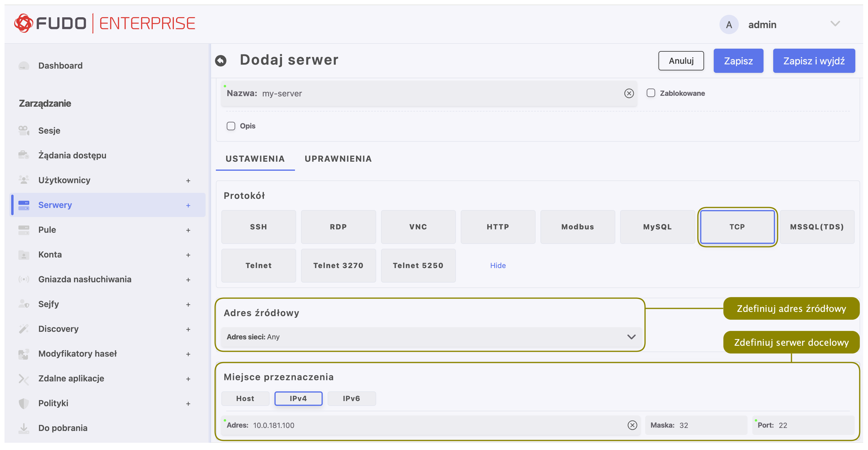This screenshot has height=450, width=868.
Task: Click plus icon next to Sejfy
Action: [x=188, y=304]
